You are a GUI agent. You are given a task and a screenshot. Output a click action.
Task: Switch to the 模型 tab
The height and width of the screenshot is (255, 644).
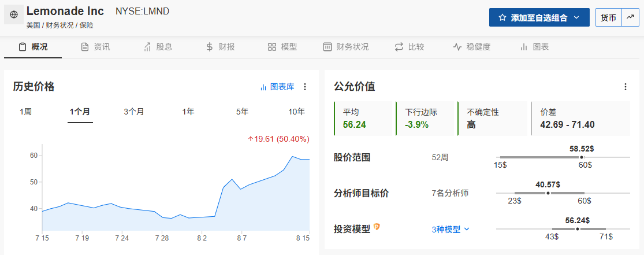tap(283, 47)
